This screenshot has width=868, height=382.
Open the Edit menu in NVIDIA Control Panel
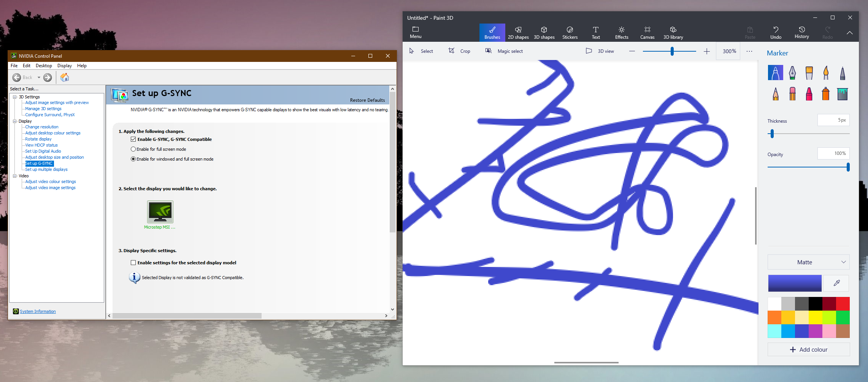[27, 66]
